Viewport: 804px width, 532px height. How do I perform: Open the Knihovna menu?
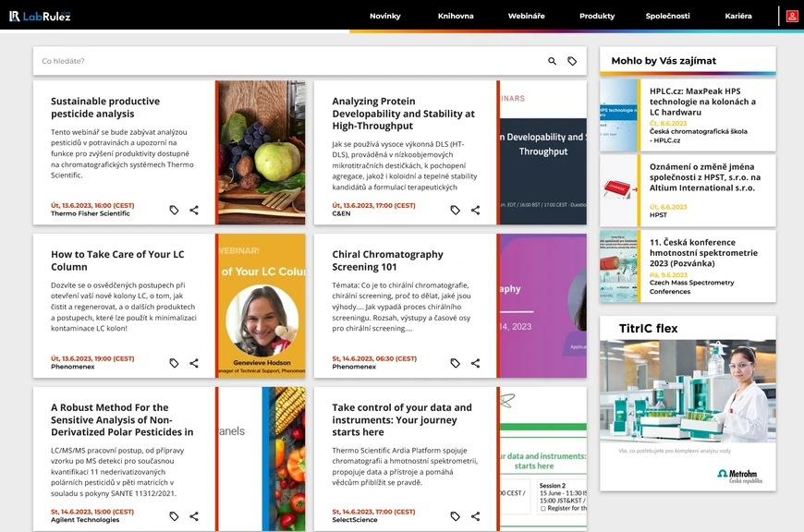(x=456, y=16)
